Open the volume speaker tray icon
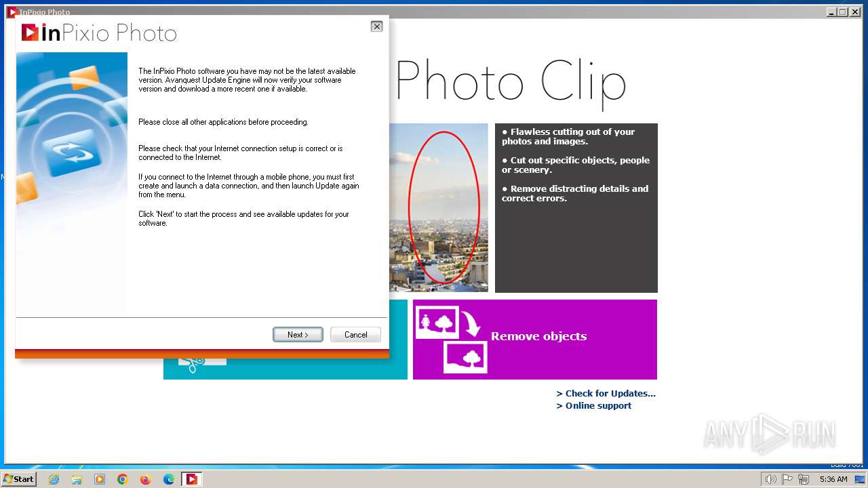The height and width of the screenshot is (488, 868). point(770,479)
